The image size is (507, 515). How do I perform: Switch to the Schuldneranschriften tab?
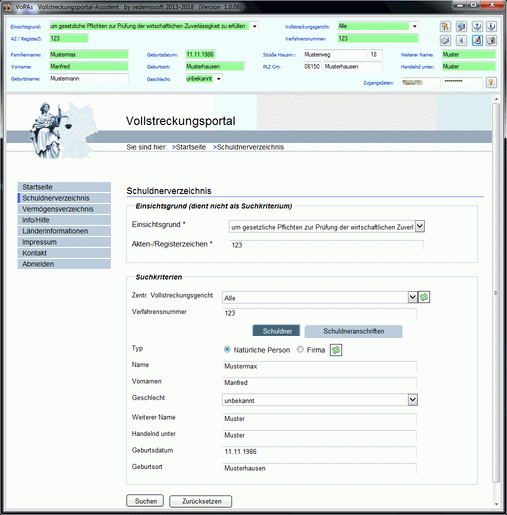point(353,331)
